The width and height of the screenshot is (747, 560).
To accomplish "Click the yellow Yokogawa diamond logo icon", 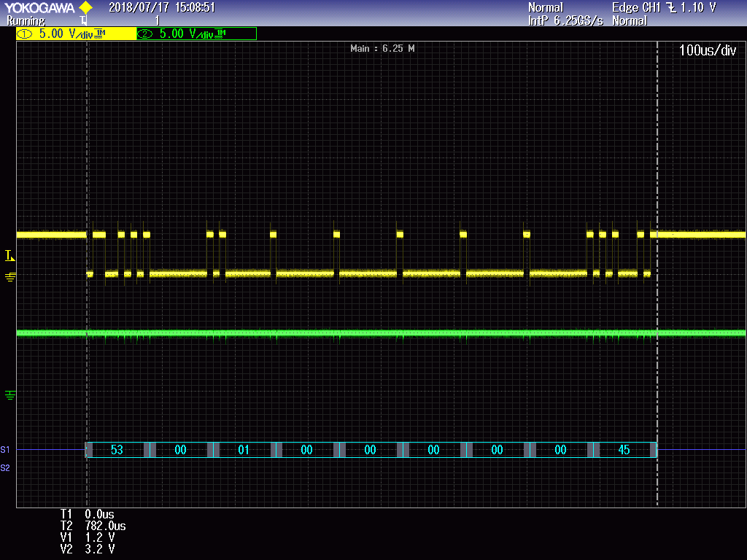I will point(86,7).
